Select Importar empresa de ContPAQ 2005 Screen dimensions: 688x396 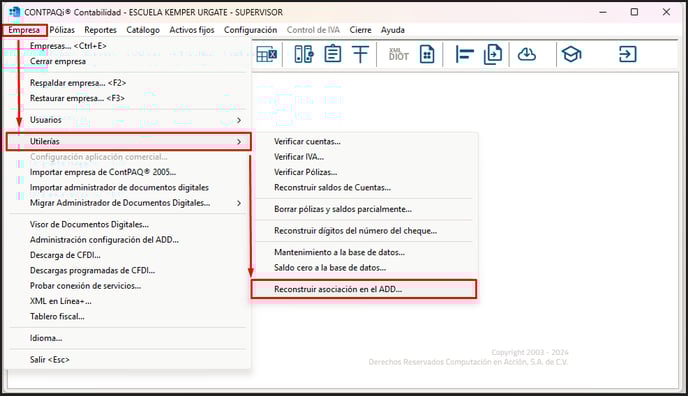(128, 172)
